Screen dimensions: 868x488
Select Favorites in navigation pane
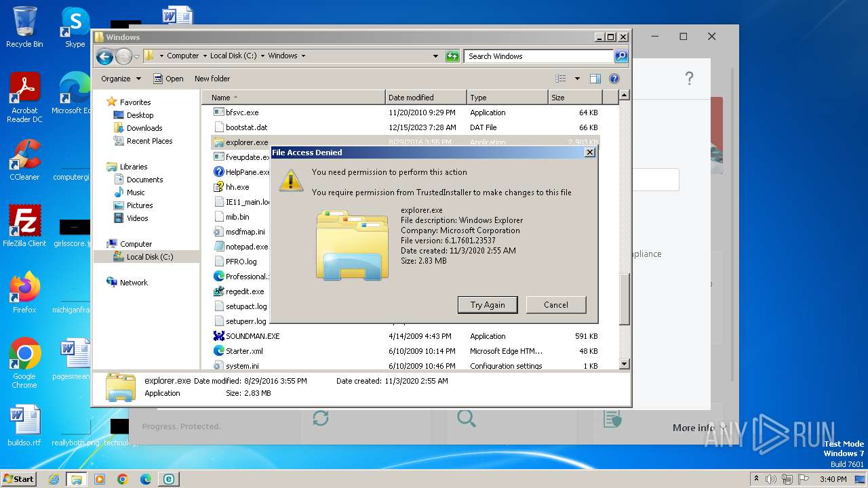[128, 102]
